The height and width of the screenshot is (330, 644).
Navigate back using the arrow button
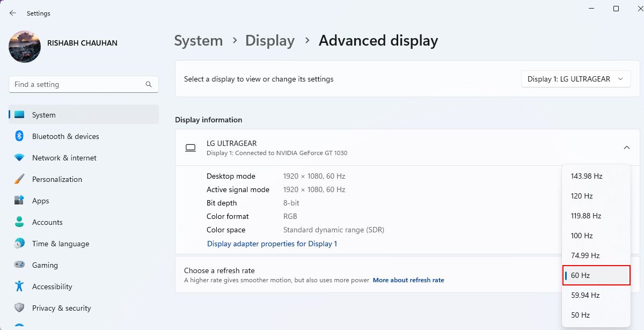[13, 13]
